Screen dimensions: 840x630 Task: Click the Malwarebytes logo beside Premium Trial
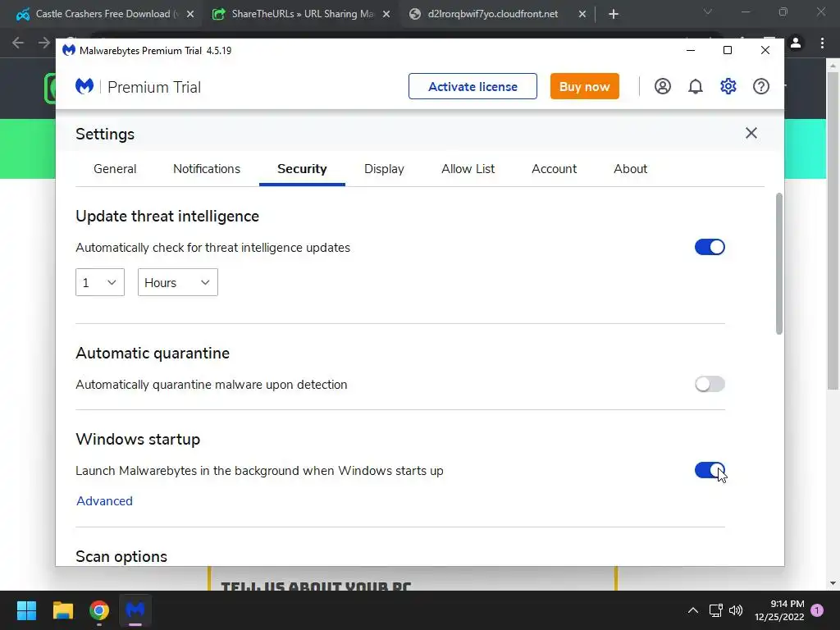pyautogui.click(x=84, y=86)
